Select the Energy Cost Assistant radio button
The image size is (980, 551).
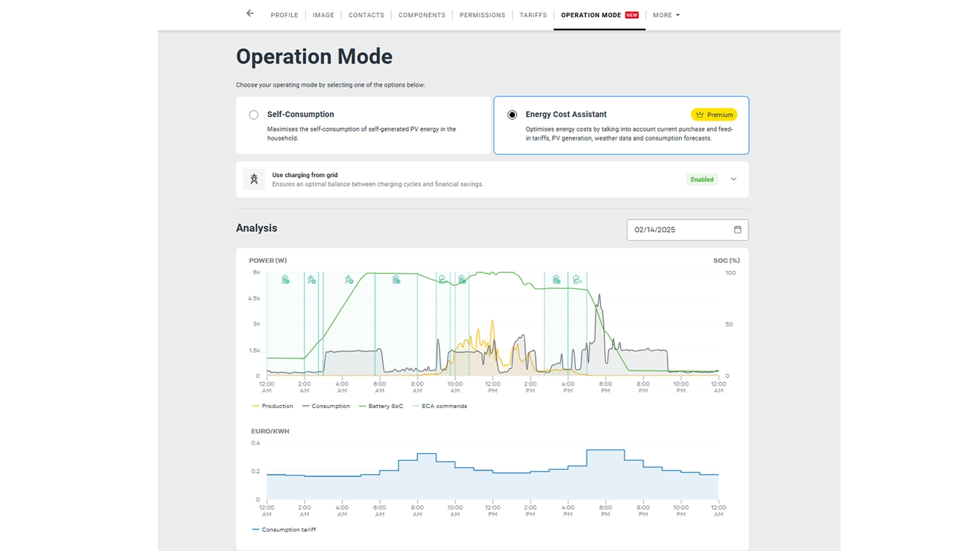click(512, 115)
